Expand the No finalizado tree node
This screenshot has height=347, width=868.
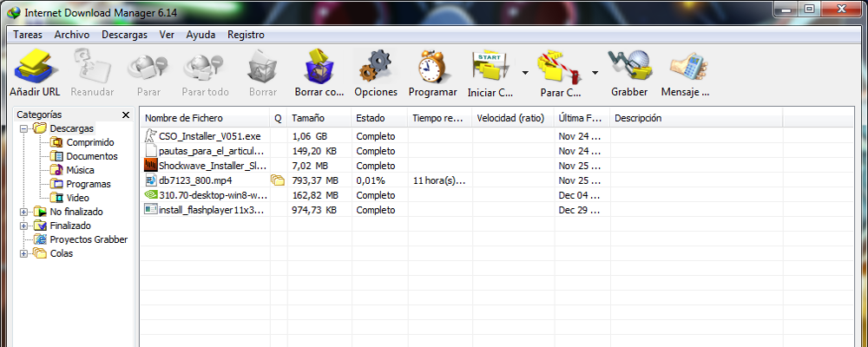point(23,212)
